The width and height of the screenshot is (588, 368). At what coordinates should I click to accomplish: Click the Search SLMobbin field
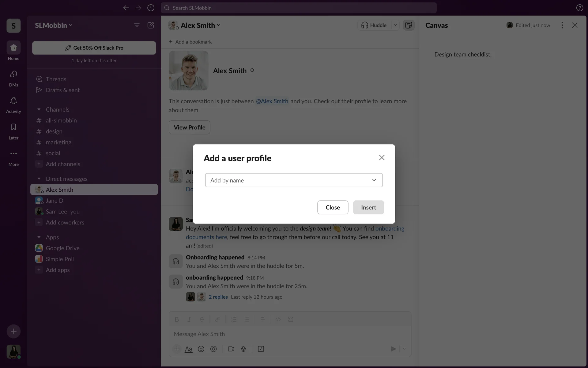pos(299,8)
